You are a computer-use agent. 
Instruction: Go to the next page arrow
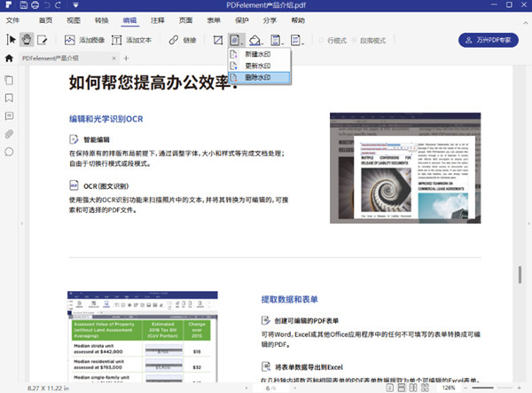[x=295, y=388]
